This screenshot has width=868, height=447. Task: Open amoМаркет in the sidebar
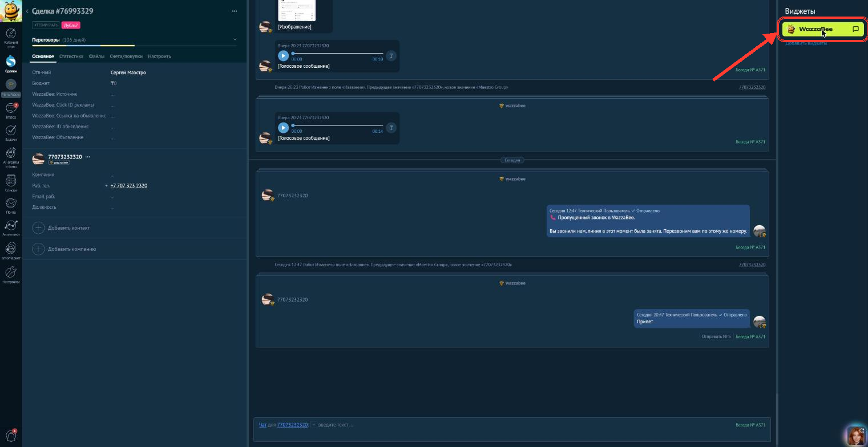click(11, 251)
